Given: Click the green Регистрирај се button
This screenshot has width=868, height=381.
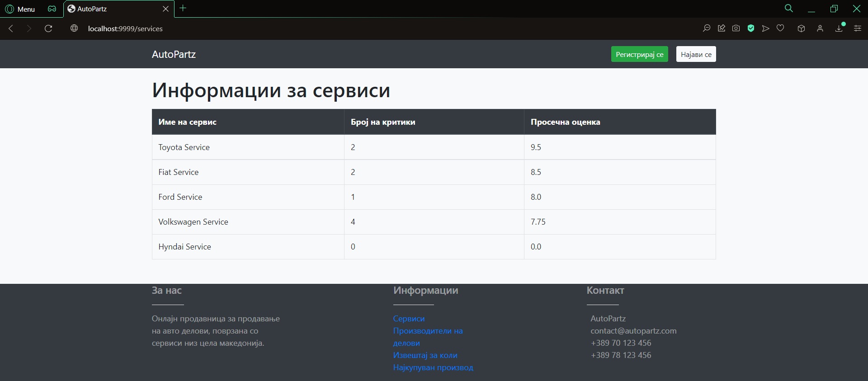Looking at the screenshot, I should click(x=639, y=54).
